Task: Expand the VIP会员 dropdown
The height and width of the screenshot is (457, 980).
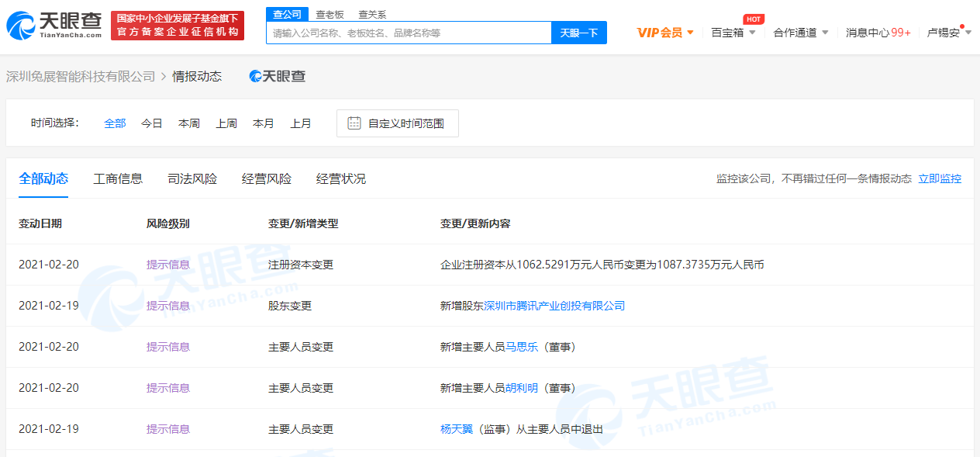Action: click(x=665, y=33)
